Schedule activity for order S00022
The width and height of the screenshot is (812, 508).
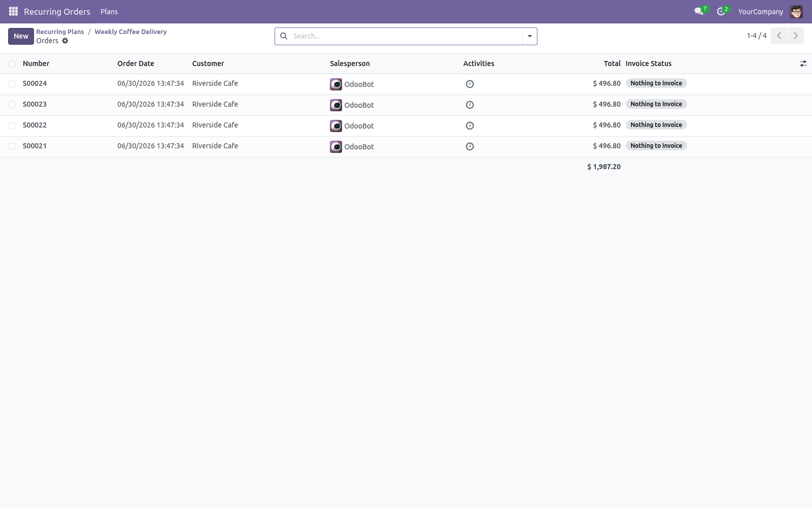470,125
